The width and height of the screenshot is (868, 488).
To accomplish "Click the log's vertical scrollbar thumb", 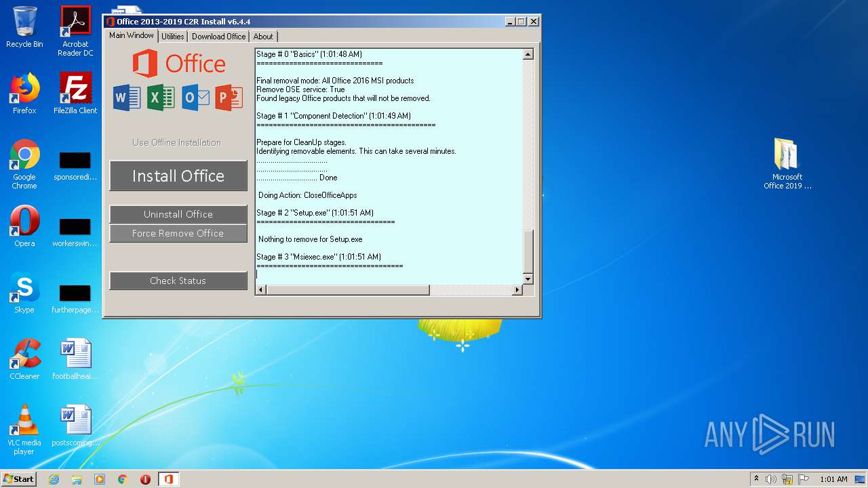I will [x=528, y=251].
